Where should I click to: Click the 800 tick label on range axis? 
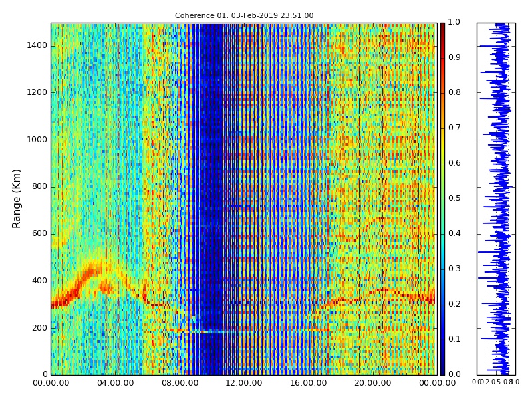pos(40,186)
